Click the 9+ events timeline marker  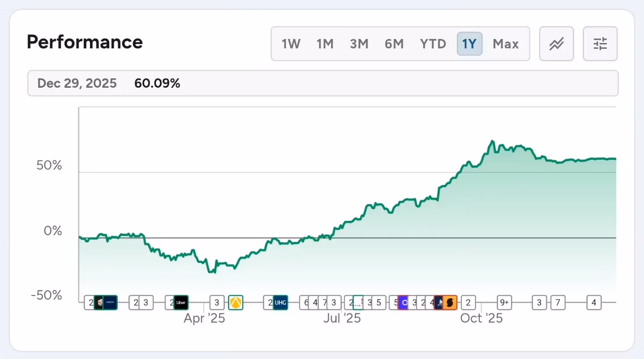click(504, 303)
